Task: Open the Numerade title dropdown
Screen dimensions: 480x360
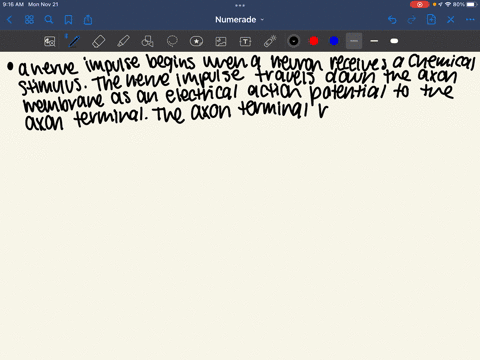Action: click(x=239, y=20)
